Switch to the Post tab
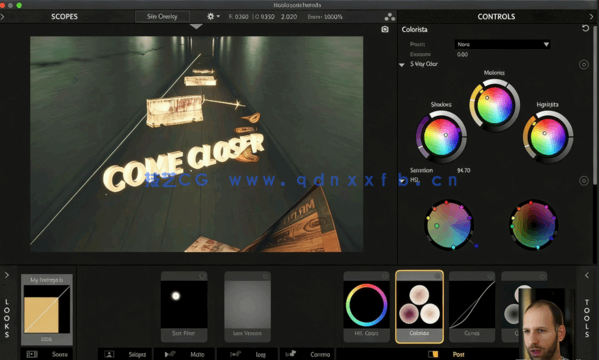 [447, 354]
